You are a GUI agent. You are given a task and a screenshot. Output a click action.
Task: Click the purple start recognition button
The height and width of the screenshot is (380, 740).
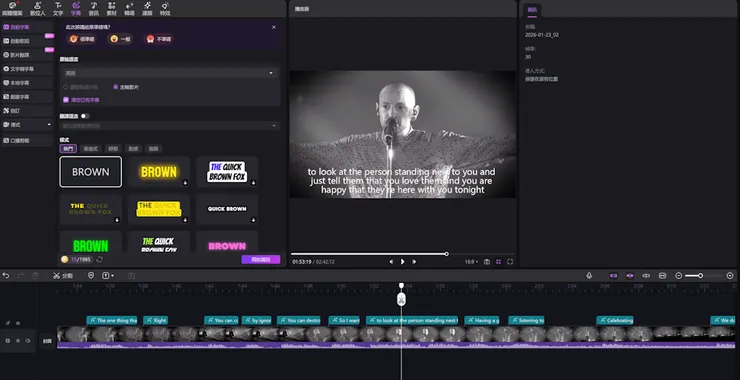tap(261, 259)
